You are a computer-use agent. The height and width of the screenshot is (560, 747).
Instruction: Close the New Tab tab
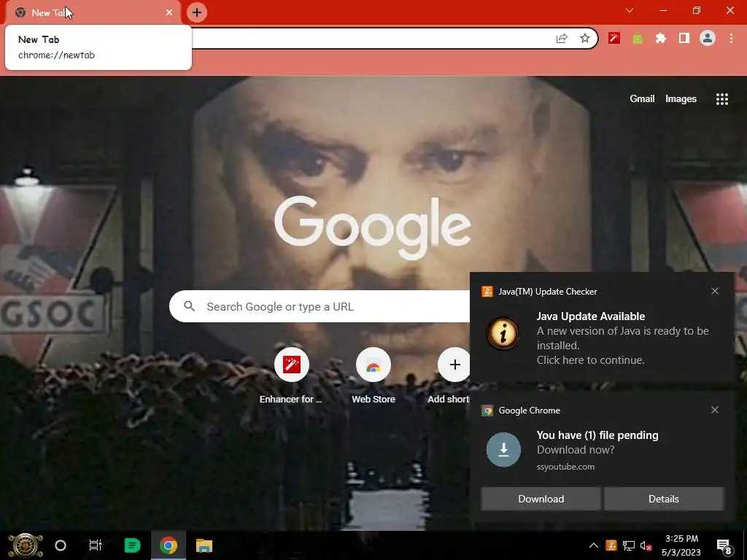point(169,12)
